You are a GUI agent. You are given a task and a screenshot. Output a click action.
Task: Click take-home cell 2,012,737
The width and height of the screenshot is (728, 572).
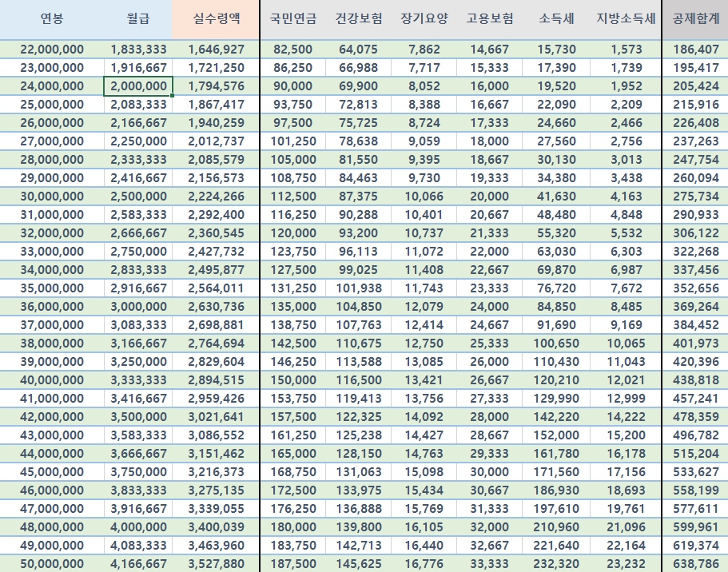(x=216, y=141)
